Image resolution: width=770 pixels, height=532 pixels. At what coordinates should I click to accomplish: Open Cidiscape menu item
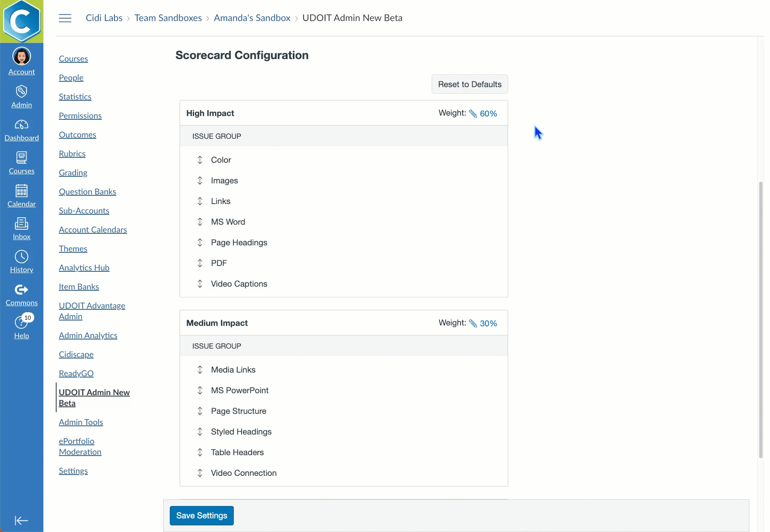click(x=76, y=354)
